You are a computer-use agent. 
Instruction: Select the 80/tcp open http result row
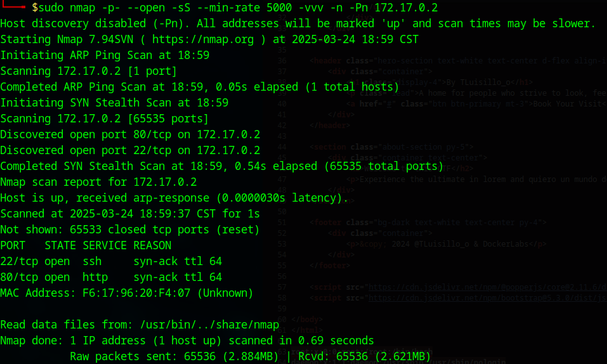tap(111, 277)
